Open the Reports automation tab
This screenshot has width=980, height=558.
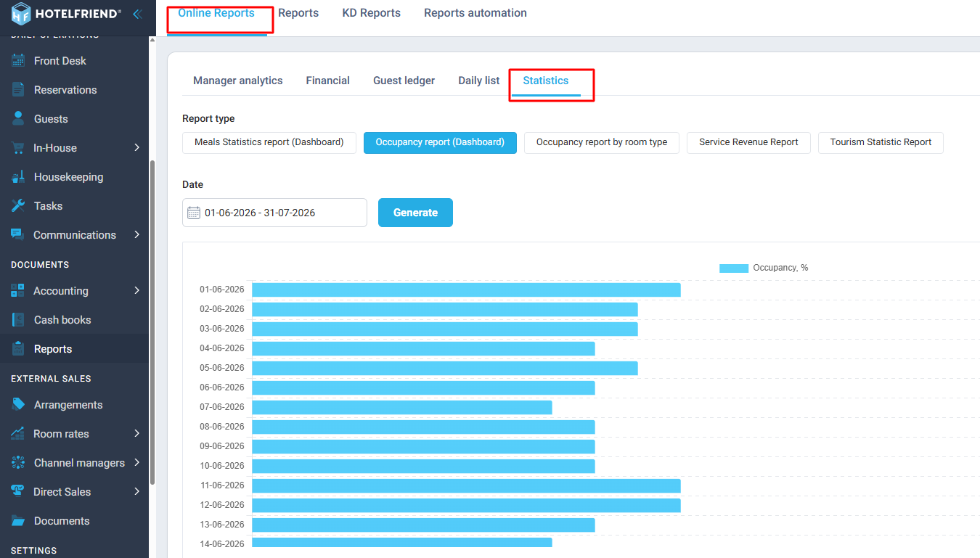tap(475, 13)
